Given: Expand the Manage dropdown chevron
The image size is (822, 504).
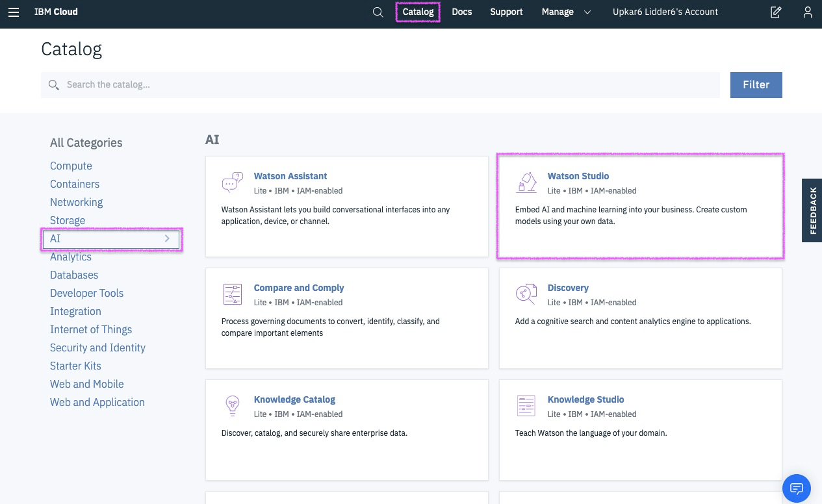Looking at the screenshot, I should pyautogui.click(x=587, y=12).
